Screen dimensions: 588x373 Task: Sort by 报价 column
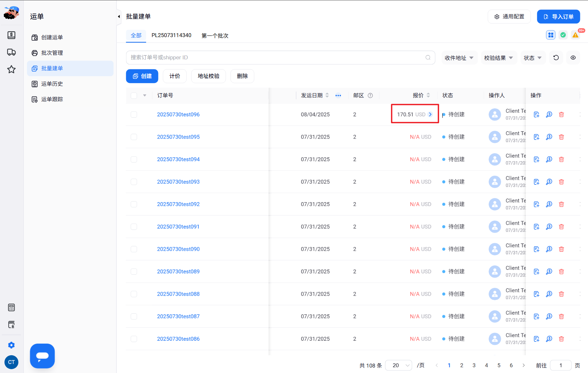point(428,95)
